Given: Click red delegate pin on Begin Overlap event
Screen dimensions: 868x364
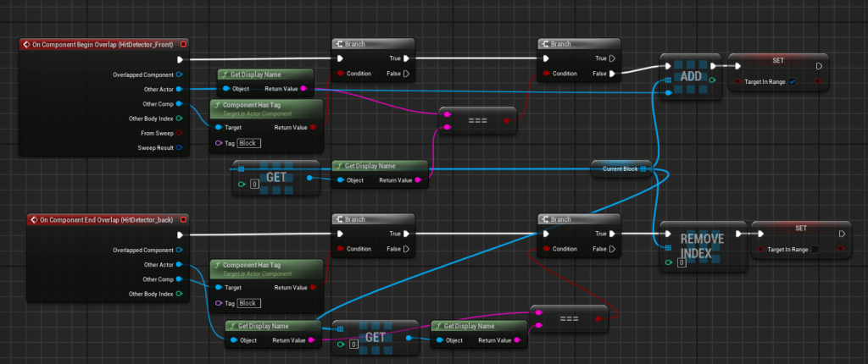Looking at the screenshot, I should pos(184,44).
